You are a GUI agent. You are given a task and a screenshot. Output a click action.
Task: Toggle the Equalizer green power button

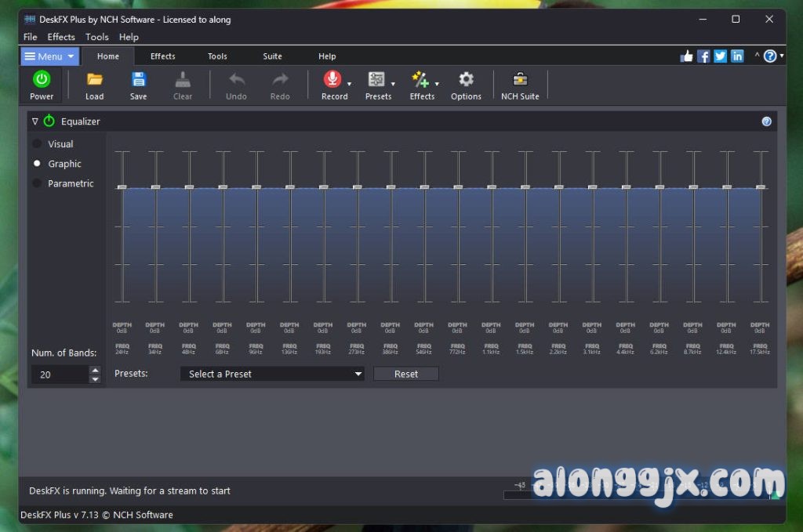click(x=49, y=121)
